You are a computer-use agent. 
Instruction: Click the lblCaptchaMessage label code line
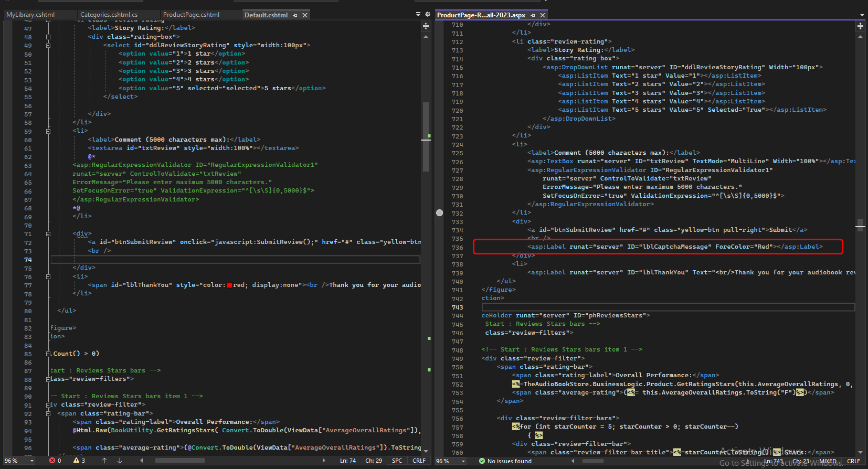pos(675,247)
